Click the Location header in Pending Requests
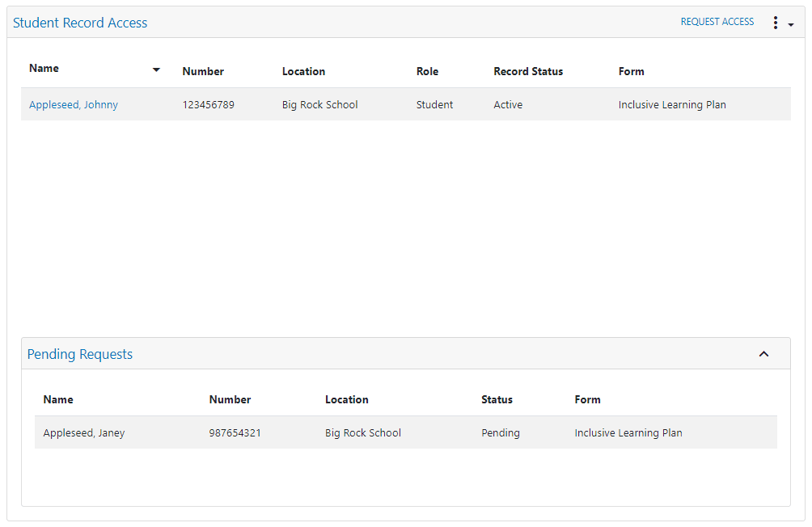The height and width of the screenshot is (527, 812). [347, 399]
